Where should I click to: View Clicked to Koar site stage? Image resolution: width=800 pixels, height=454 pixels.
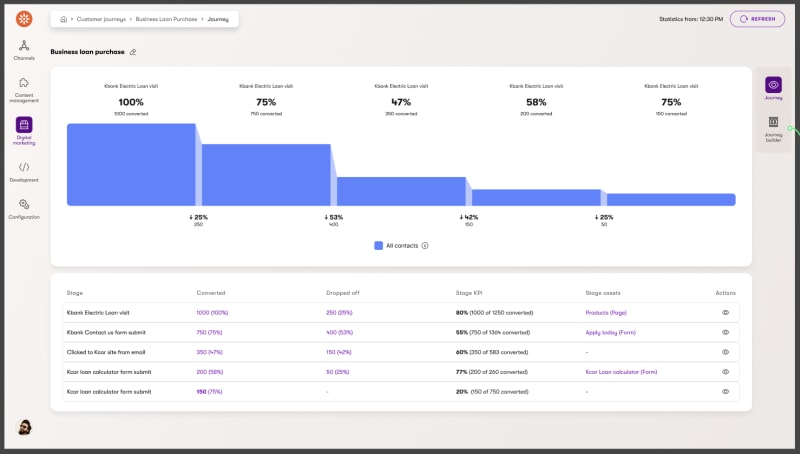[726, 352]
